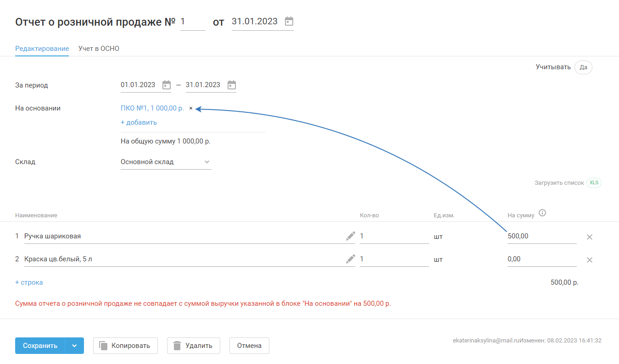Click pencil icon for Краска цв.белый

point(351,259)
